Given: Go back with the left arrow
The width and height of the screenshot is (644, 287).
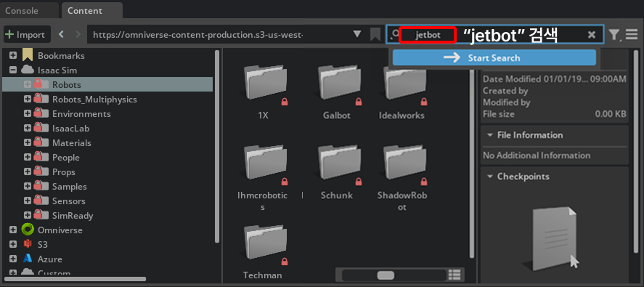Looking at the screenshot, I should click(x=62, y=35).
